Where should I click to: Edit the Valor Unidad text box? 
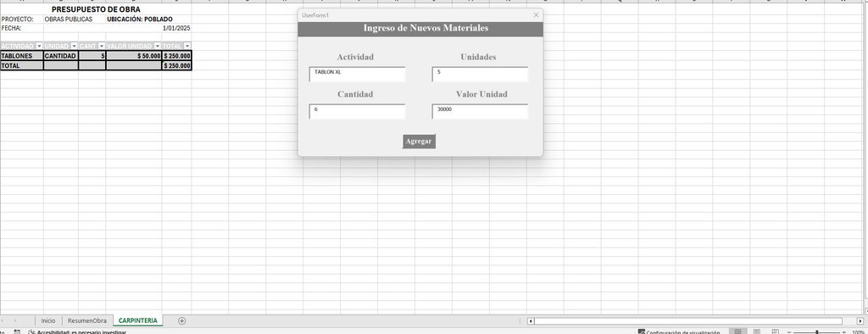coord(480,111)
